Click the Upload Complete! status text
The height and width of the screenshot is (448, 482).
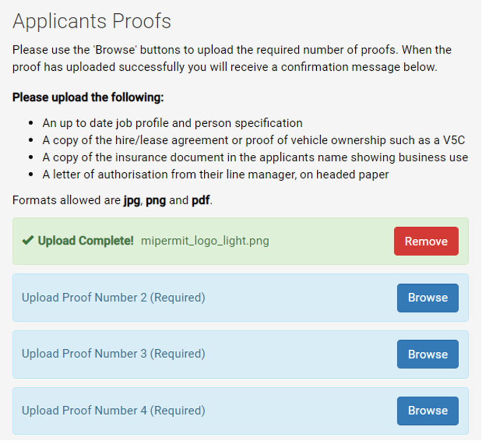(x=86, y=240)
